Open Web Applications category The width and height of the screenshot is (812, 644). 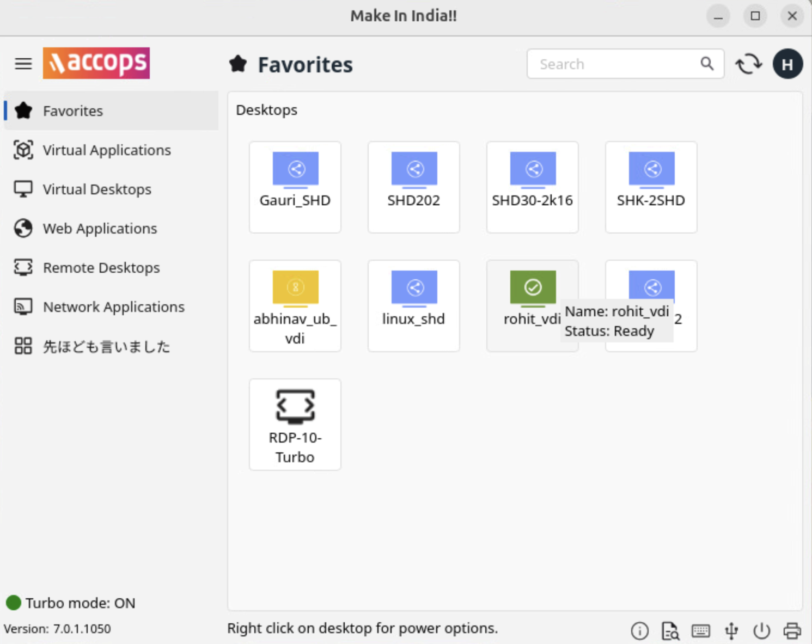100,229
